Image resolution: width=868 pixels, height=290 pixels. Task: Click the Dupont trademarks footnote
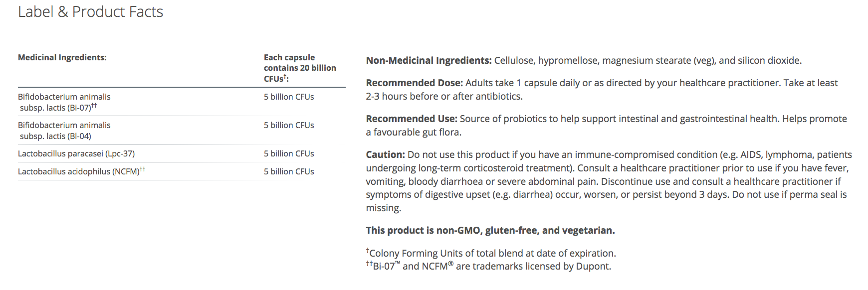point(489,267)
